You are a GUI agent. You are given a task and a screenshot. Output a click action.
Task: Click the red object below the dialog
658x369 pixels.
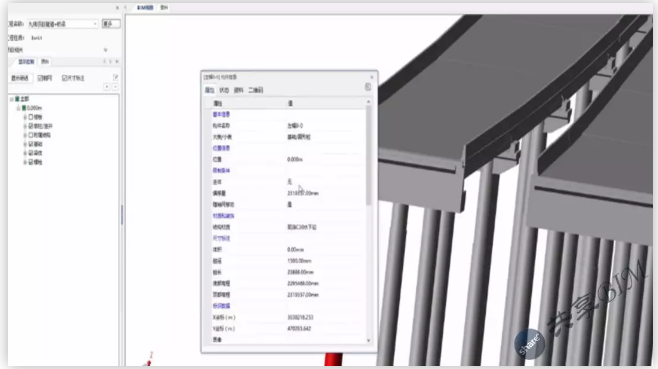333,359
